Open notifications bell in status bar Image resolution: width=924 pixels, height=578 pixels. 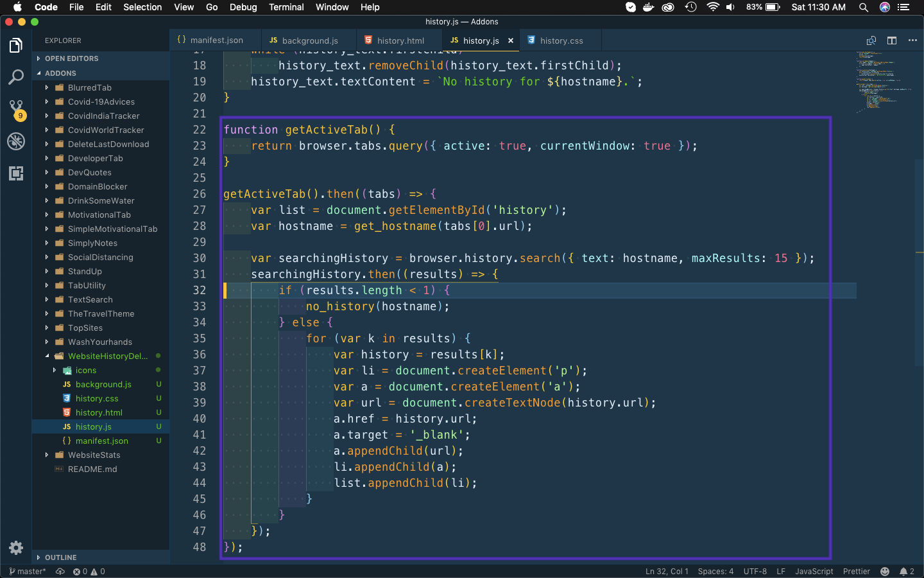(907, 572)
